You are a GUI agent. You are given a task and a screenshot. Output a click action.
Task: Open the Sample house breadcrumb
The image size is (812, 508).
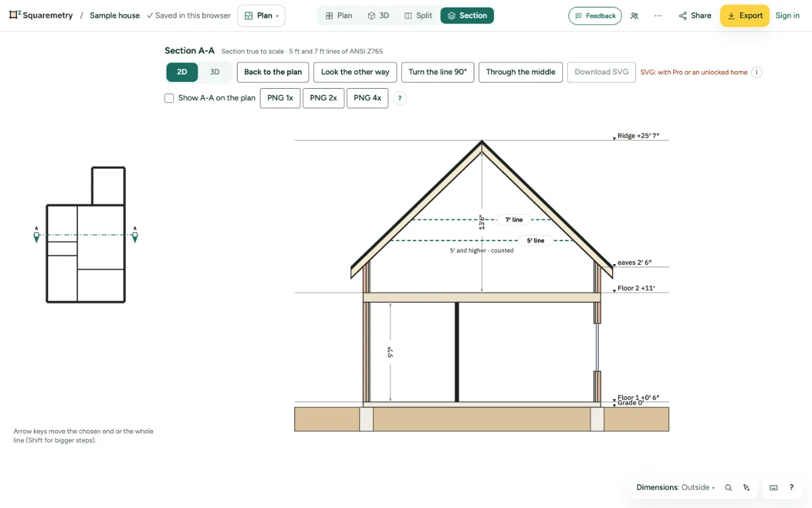(x=114, y=16)
